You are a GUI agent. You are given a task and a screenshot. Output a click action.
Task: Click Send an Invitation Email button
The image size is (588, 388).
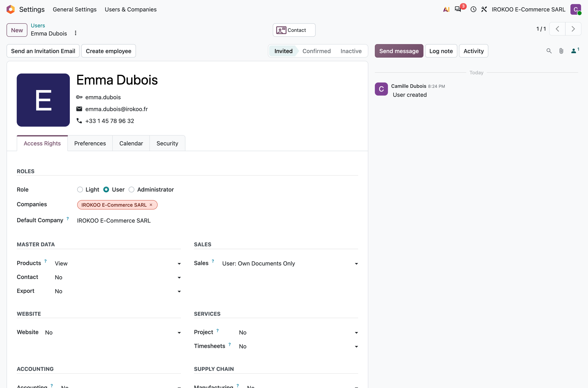[43, 51]
